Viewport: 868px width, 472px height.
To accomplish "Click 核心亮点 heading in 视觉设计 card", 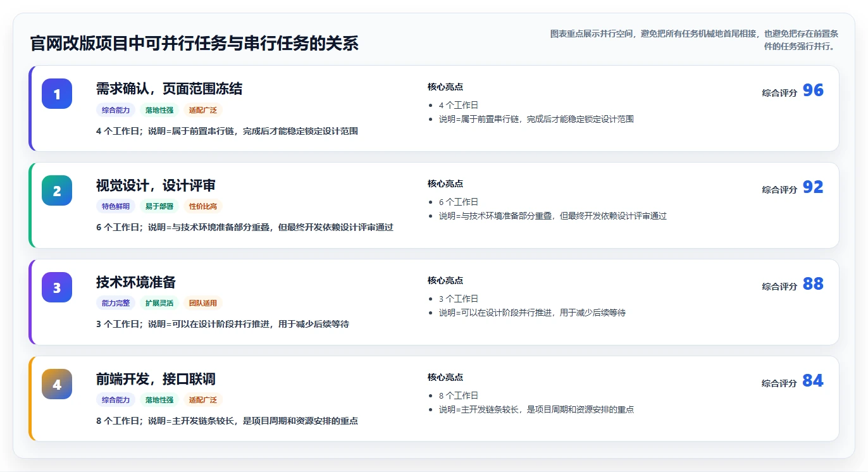I will coord(445,184).
